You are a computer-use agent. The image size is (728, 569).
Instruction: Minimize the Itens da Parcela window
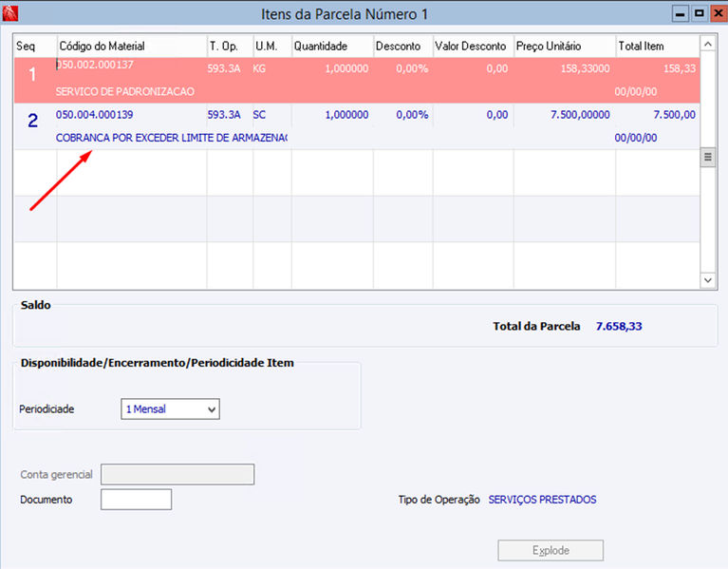681,14
